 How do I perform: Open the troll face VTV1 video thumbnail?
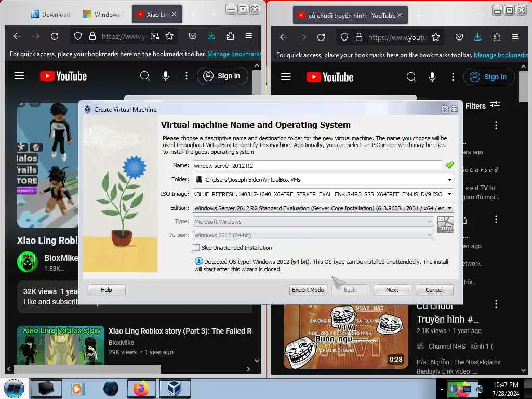click(x=345, y=337)
